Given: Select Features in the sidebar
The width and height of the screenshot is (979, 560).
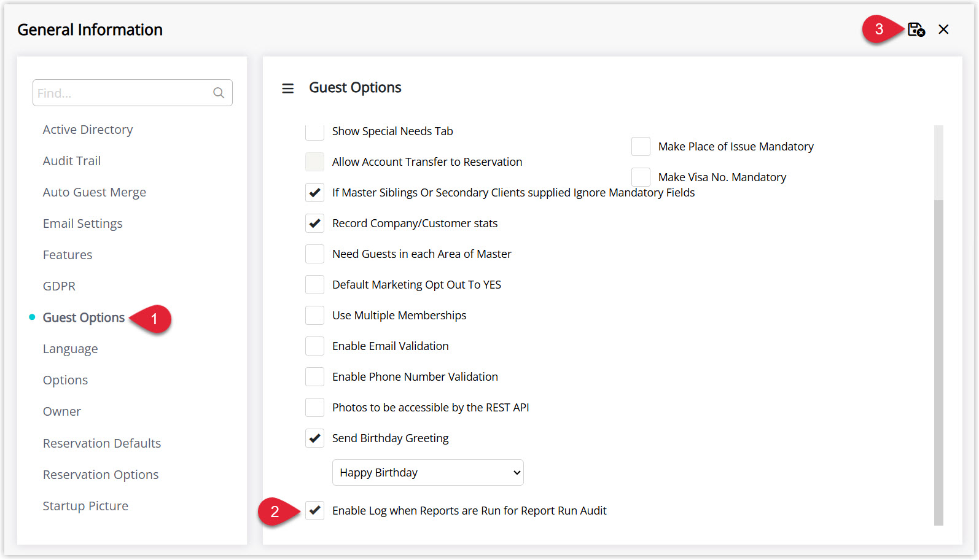Looking at the screenshot, I should point(68,255).
